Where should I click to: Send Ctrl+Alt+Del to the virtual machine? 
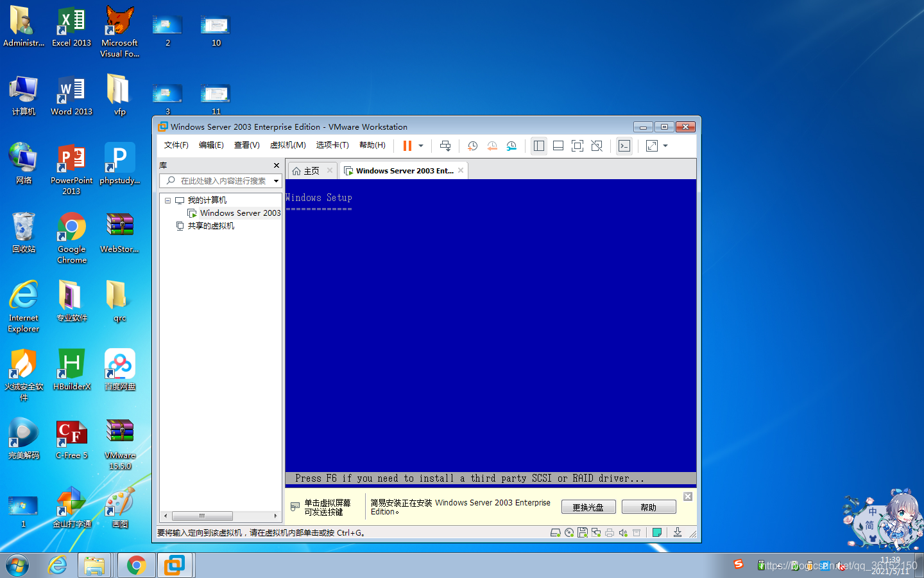(x=445, y=146)
